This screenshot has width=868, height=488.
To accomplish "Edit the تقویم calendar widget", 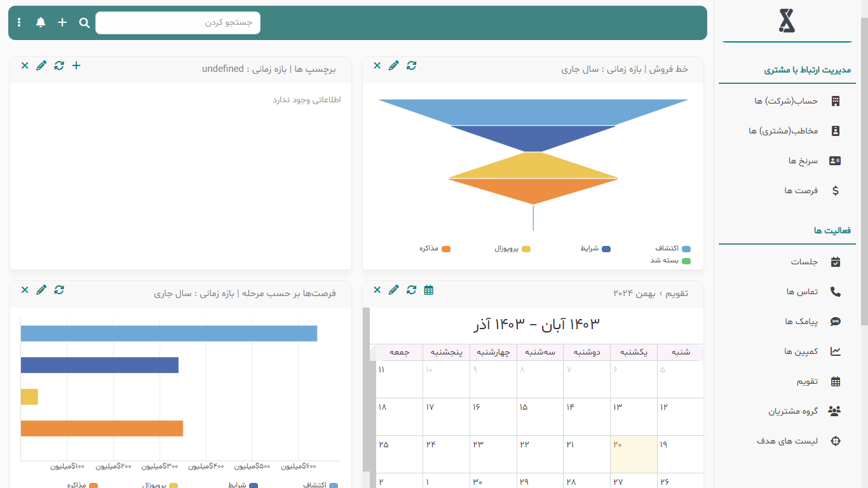I will click(394, 290).
